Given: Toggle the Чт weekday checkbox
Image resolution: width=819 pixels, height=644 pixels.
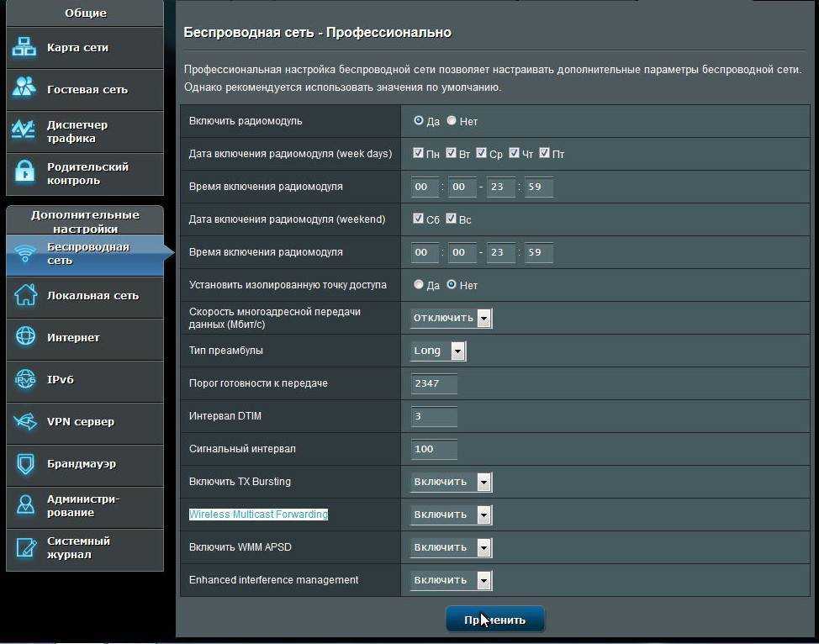Looking at the screenshot, I should point(514,152).
